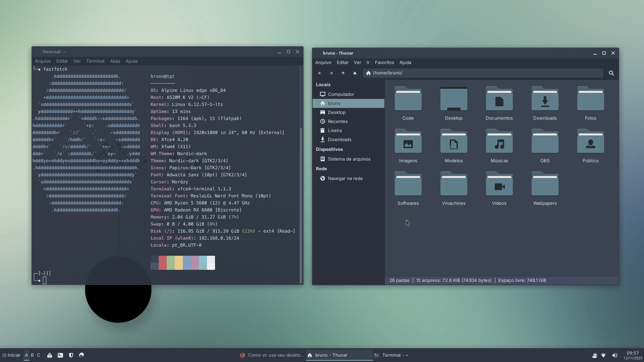Click the volume icon in system tray
The height and width of the screenshot is (362, 644).
coord(614,355)
